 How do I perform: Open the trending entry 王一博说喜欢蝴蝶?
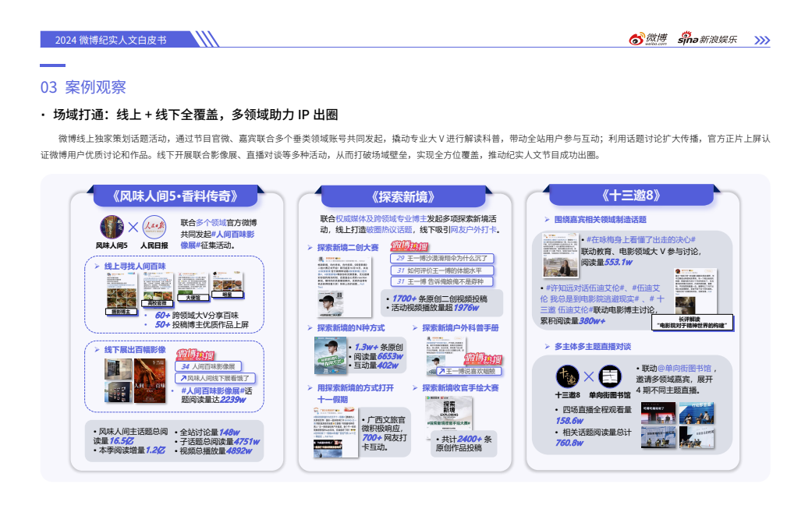tap(469, 371)
